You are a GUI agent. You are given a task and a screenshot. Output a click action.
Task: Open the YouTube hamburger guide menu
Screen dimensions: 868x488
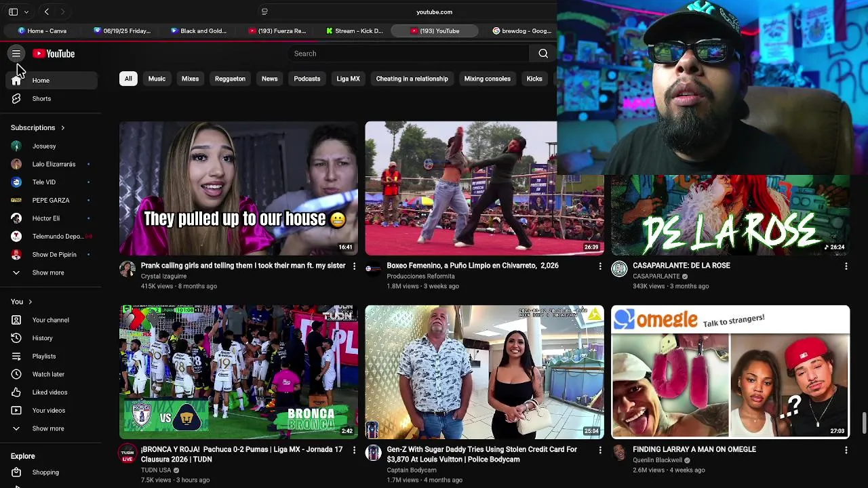(16, 54)
